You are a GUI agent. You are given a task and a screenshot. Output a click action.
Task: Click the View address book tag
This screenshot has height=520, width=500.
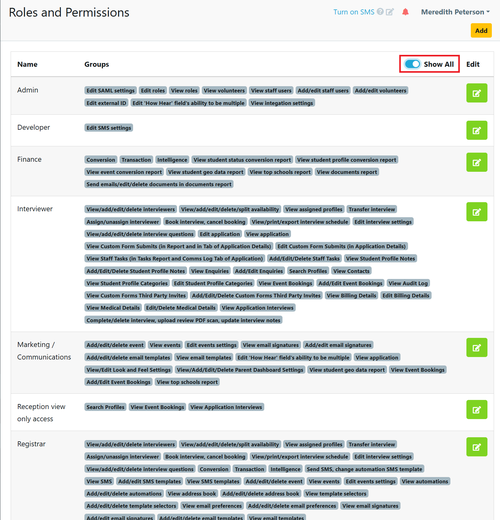(192, 494)
